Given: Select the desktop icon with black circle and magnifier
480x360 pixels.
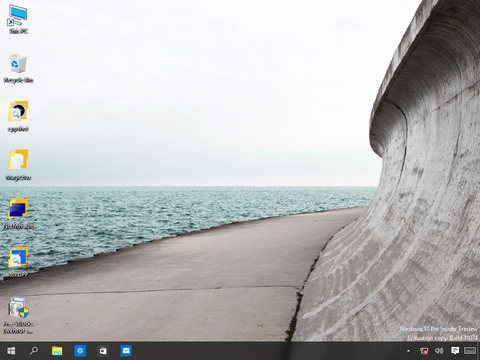Looking at the screenshot, I should [18, 117].
